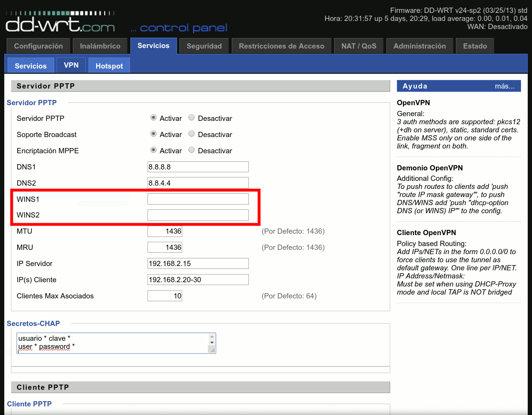
Task: Focus the empty WINS2 input field
Action: [198, 215]
